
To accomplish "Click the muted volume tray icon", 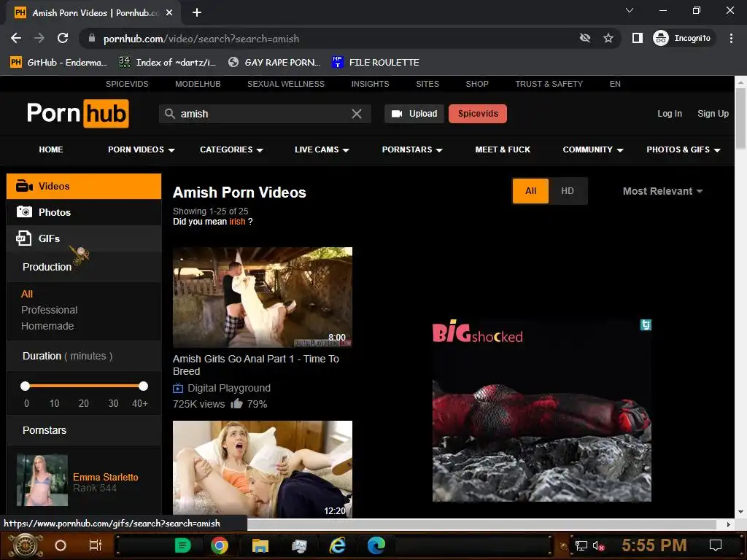I will point(598,545).
